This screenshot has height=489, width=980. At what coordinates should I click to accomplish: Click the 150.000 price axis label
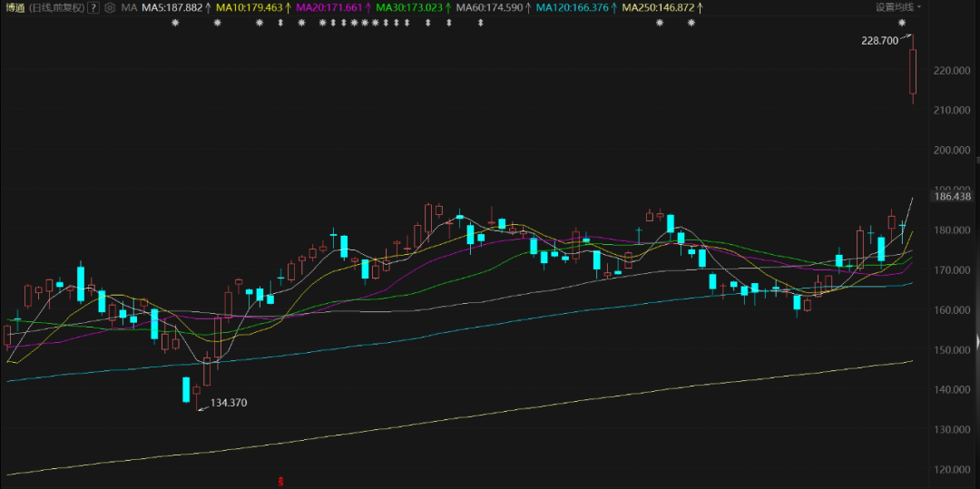point(953,349)
